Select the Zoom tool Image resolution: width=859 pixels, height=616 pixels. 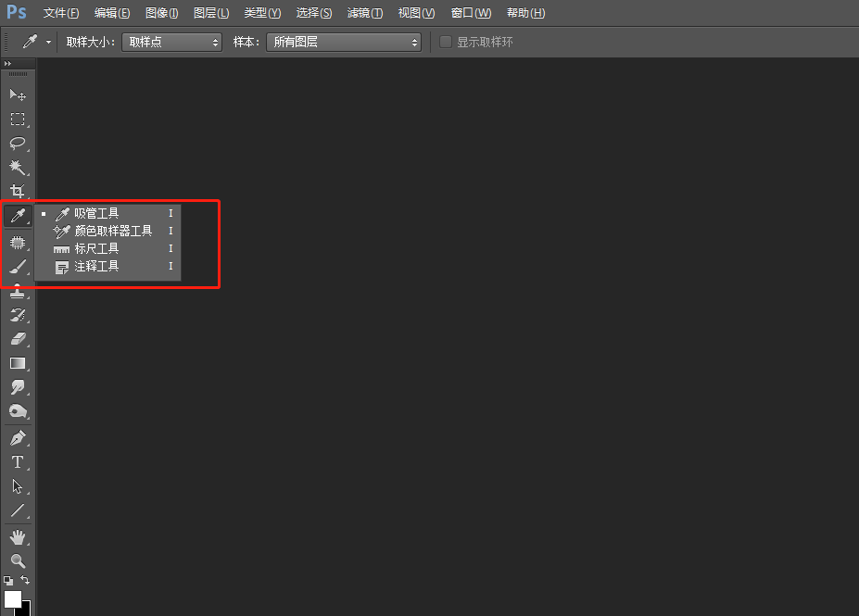[18, 560]
